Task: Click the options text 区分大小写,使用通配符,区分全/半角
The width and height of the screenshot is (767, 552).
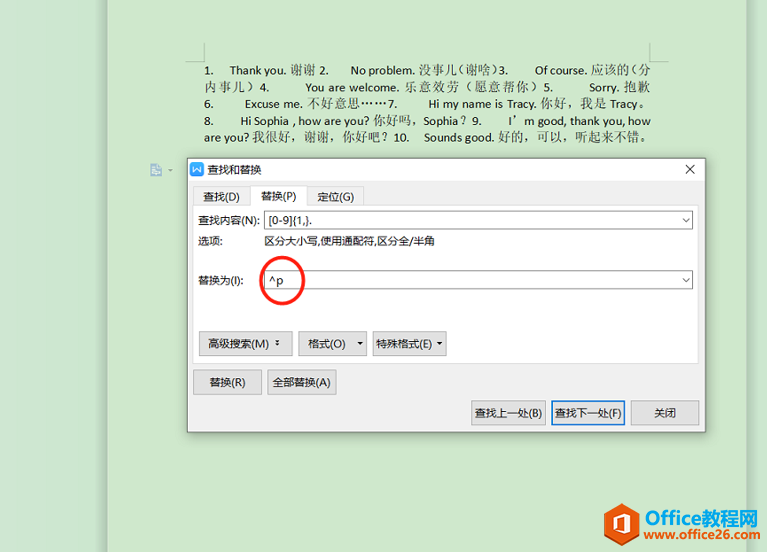Action: (x=349, y=241)
